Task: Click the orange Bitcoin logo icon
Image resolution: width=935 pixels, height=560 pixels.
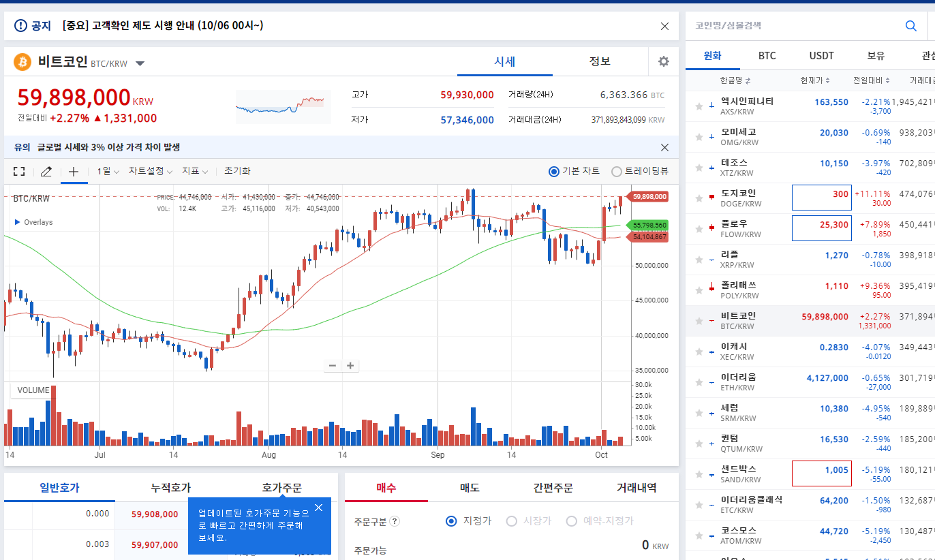Action: [x=22, y=62]
